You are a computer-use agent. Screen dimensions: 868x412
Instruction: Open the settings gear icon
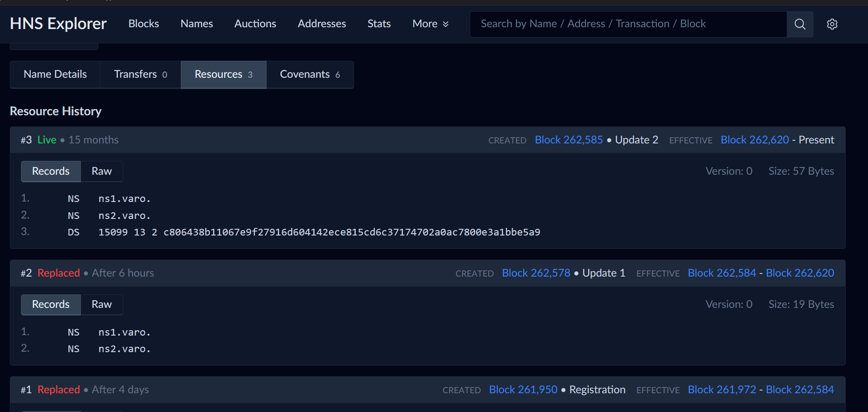tap(832, 24)
